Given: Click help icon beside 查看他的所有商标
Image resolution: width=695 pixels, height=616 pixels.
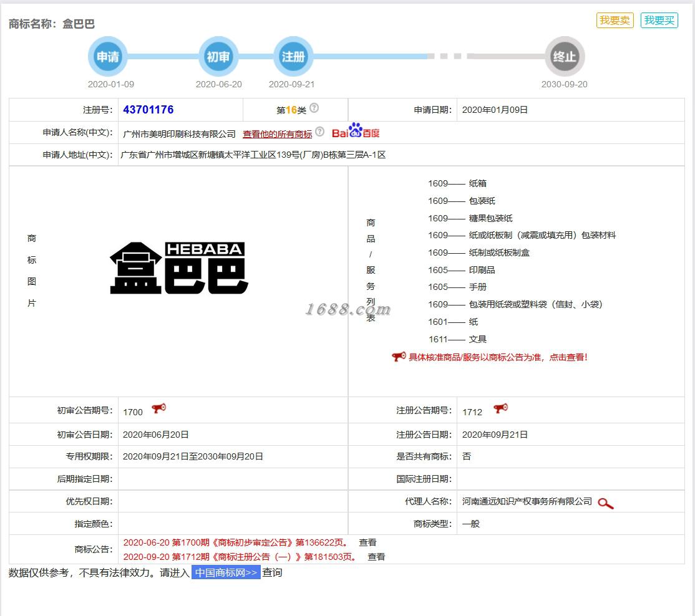Looking at the screenshot, I should pyautogui.click(x=319, y=132).
